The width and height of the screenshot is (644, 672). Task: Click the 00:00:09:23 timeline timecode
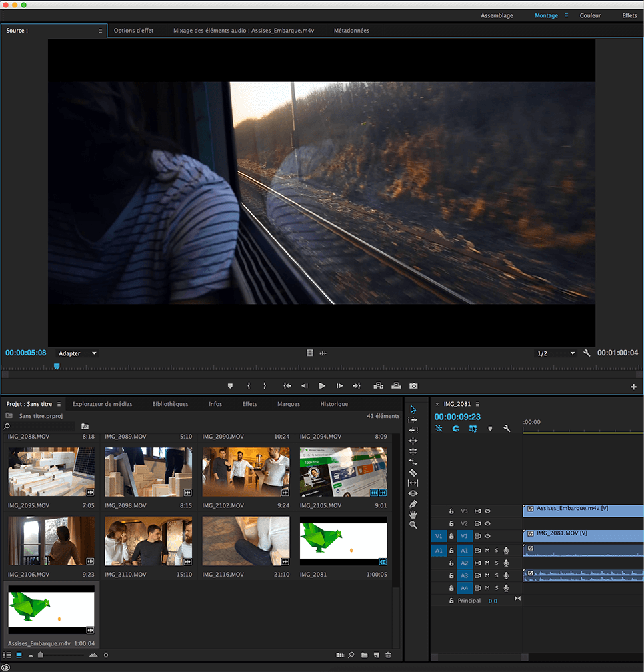coord(457,417)
